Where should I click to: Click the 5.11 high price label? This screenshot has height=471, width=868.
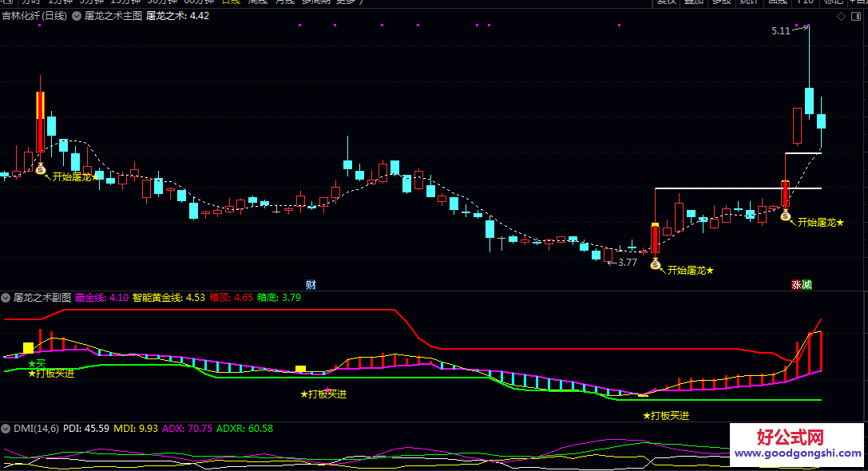pyautogui.click(x=780, y=30)
